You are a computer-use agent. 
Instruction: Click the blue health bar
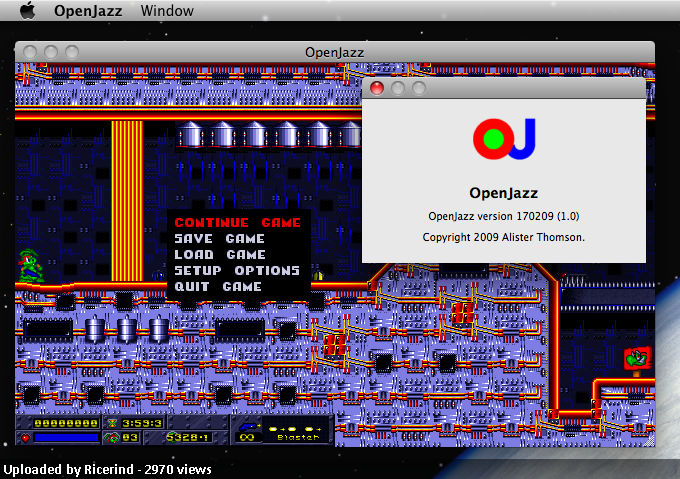coord(66,438)
